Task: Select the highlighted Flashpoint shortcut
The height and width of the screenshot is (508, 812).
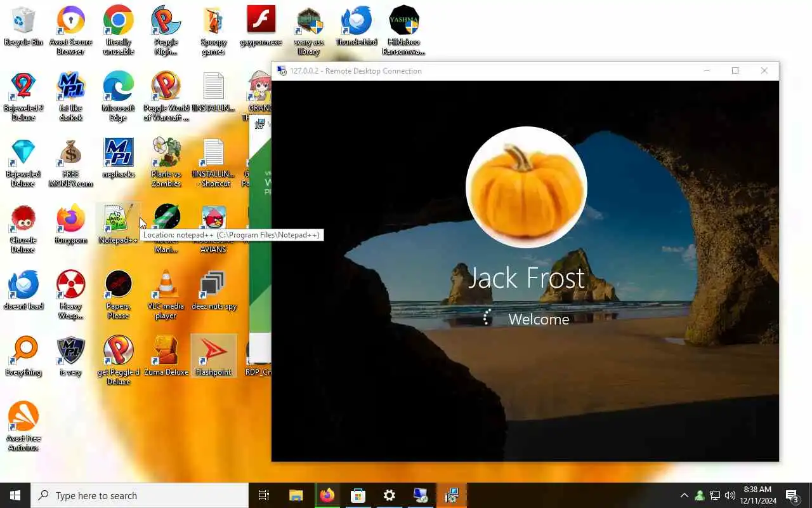Action: 214,356
